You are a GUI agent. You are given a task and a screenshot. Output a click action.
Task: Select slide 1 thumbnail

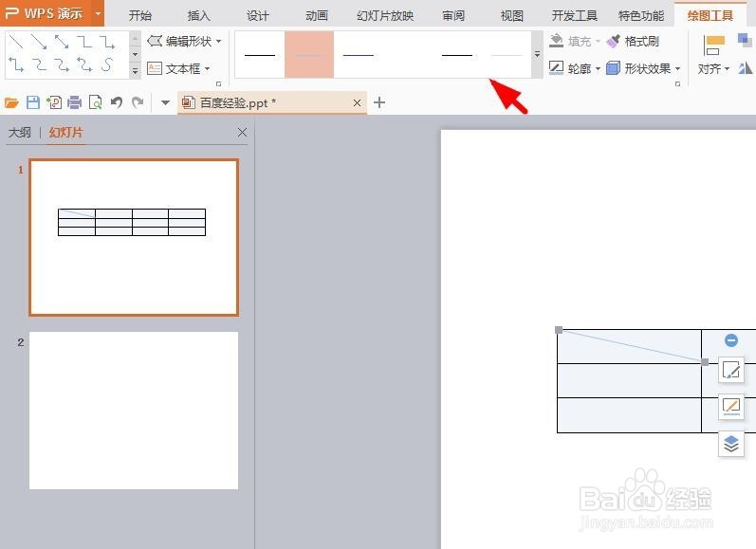[x=134, y=238]
